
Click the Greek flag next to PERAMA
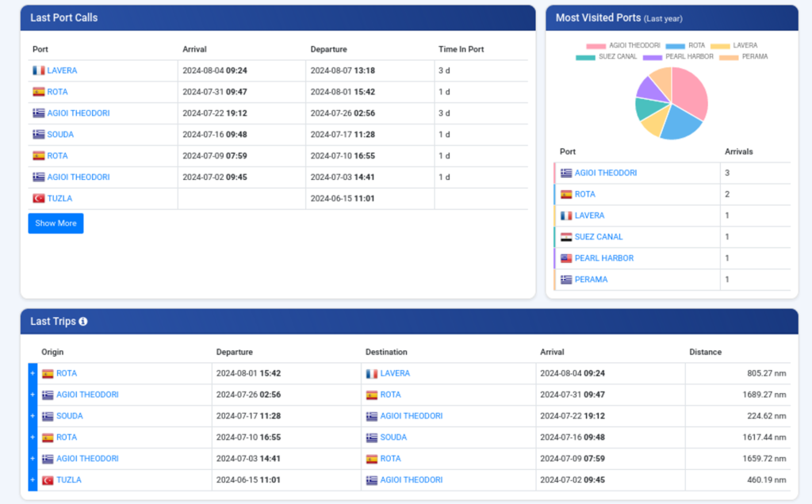pos(566,280)
